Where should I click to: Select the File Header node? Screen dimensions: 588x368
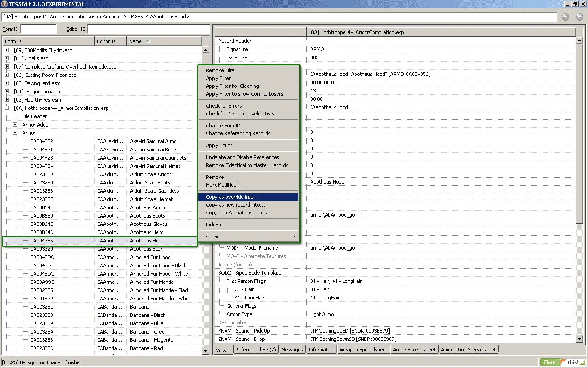click(x=34, y=116)
